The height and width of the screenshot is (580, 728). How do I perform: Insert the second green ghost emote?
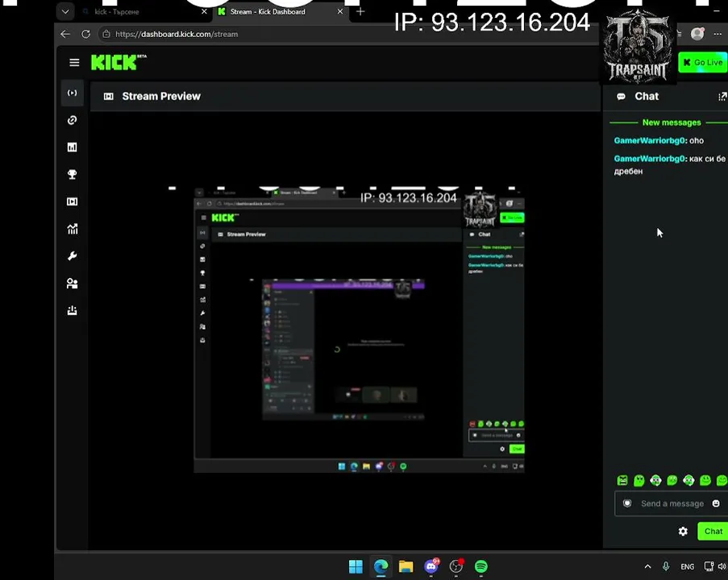639,480
